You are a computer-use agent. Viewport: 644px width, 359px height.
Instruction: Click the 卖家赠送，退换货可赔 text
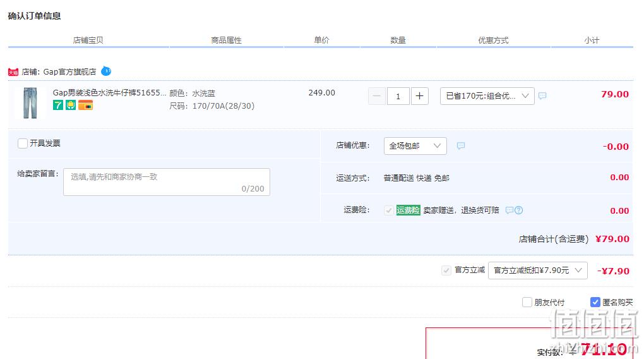coord(462,210)
